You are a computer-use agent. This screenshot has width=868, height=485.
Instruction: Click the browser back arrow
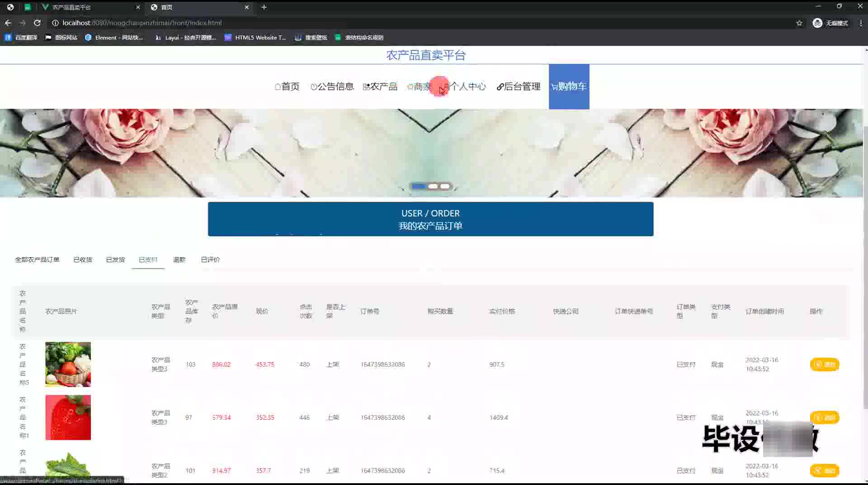[x=8, y=23]
